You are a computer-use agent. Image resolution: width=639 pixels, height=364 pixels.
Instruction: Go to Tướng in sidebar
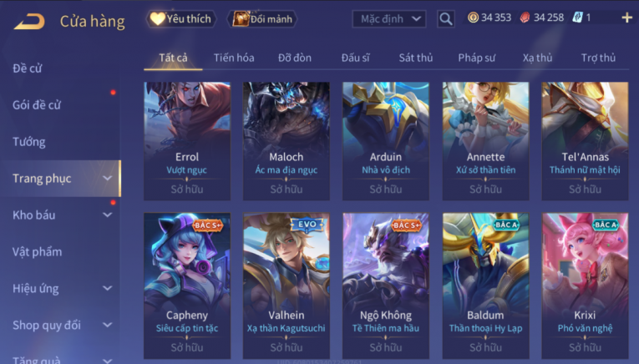coord(29,142)
